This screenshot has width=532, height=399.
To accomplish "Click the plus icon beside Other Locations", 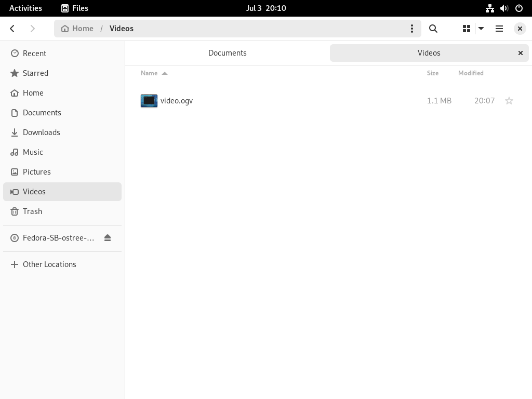I will pyautogui.click(x=15, y=264).
